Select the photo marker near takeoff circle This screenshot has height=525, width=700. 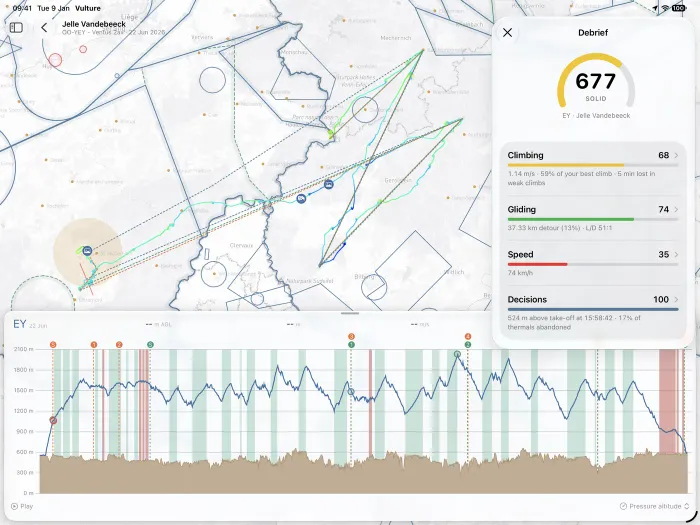pos(88,251)
